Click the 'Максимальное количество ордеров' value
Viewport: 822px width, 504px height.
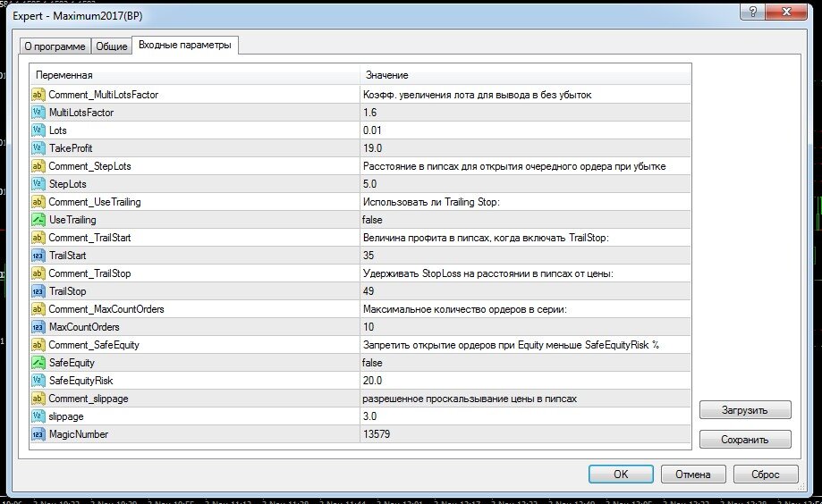click(464, 309)
